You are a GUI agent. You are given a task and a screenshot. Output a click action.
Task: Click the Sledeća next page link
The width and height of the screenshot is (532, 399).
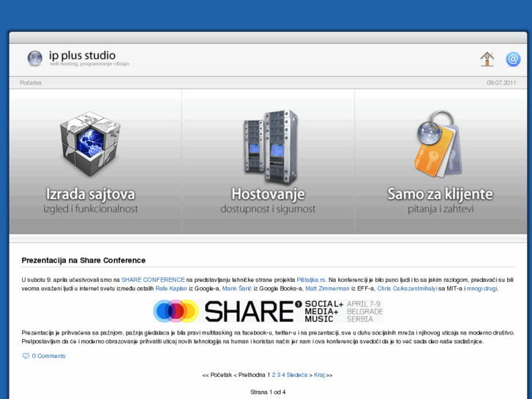click(297, 375)
